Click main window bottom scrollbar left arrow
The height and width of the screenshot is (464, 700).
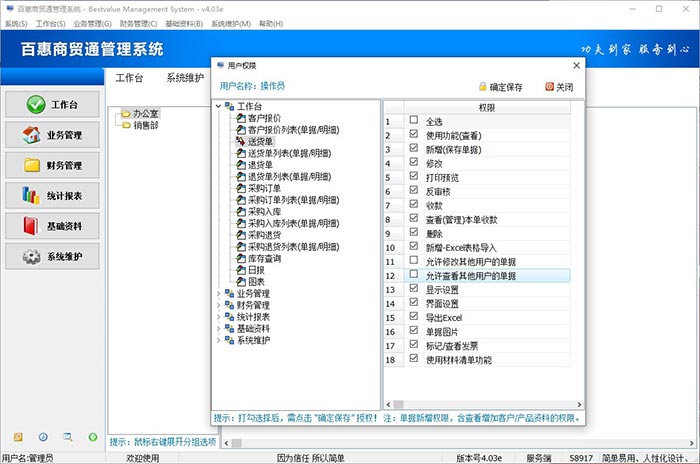tap(226, 443)
